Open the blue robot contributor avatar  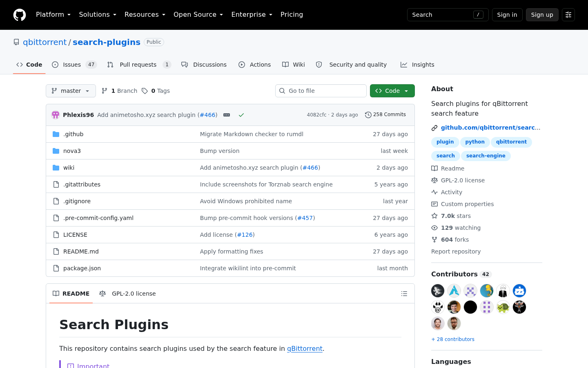[519, 291]
